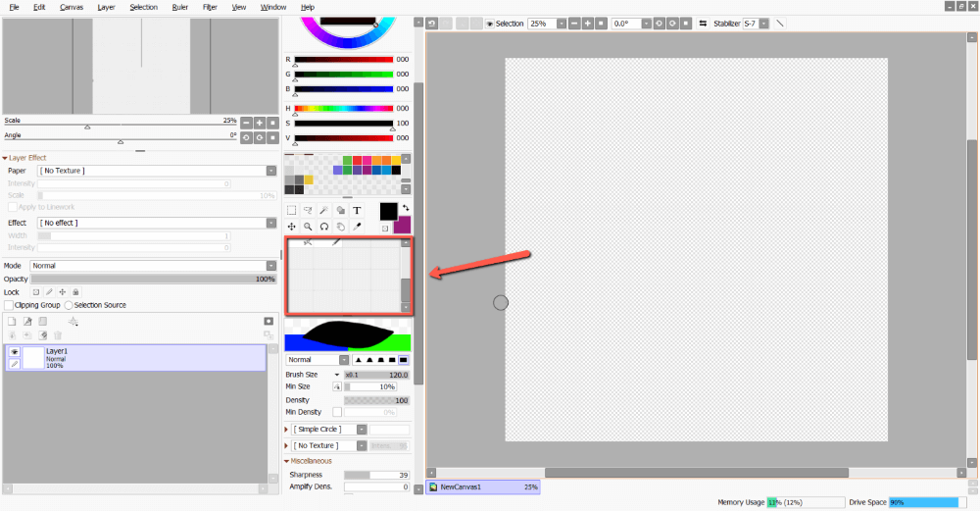
Task: Select the Text tool
Action: (357, 210)
